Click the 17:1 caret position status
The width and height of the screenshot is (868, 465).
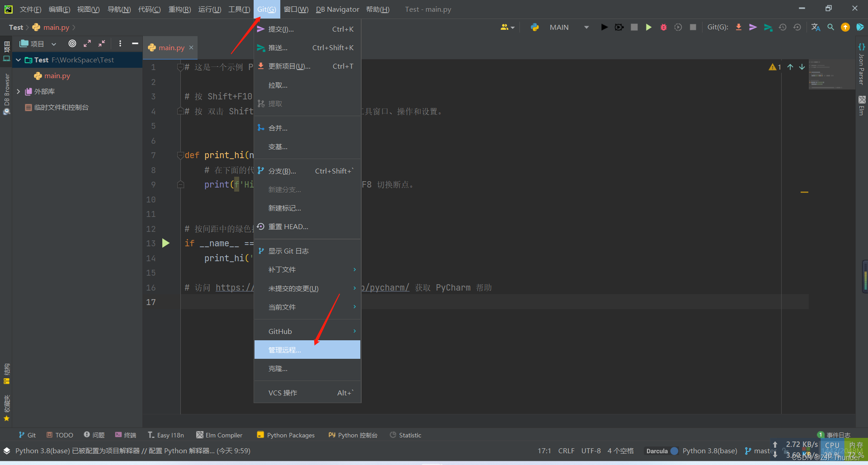(x=544, y=451)
